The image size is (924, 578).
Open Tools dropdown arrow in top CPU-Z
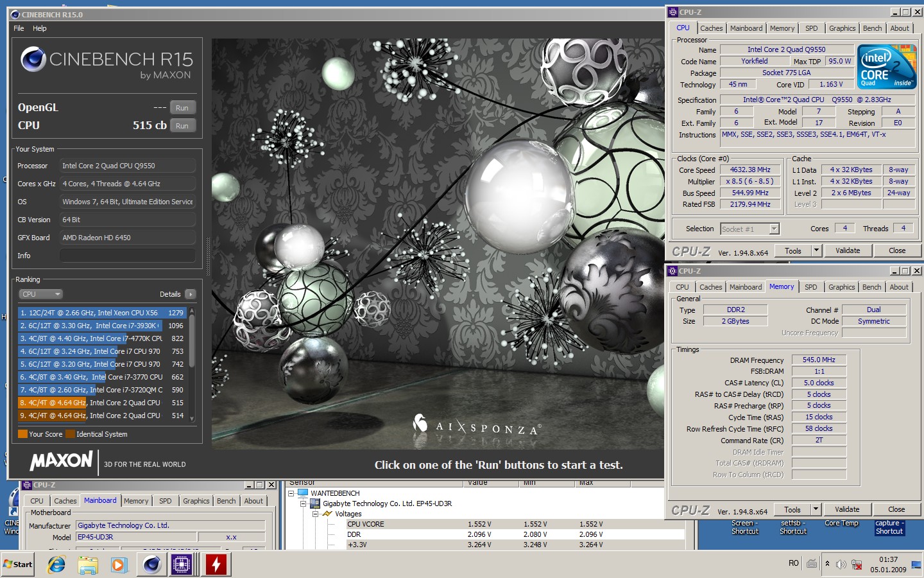coord(816,250)
